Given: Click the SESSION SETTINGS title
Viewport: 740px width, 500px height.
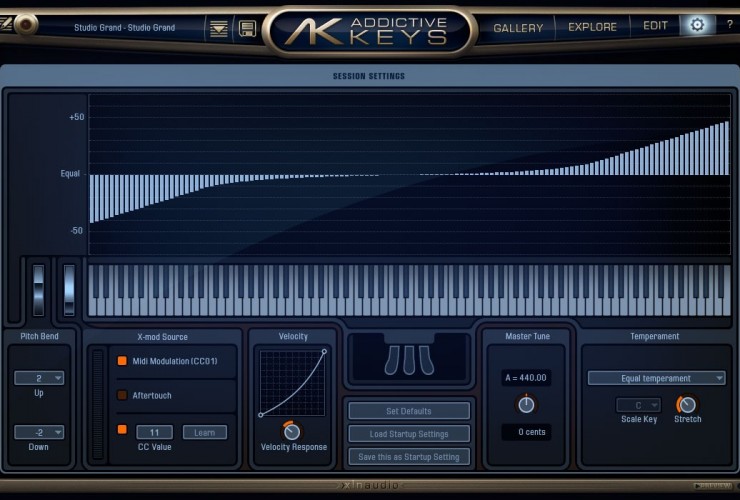Looking at the screenshot, I should [369, 76].
